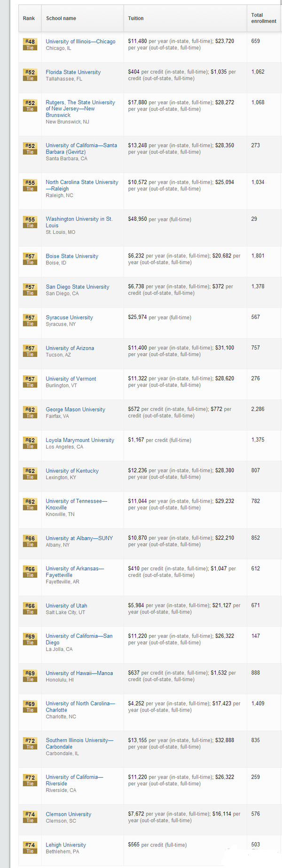Open University of Illinois—Chicago link

(x=80, y=41)
